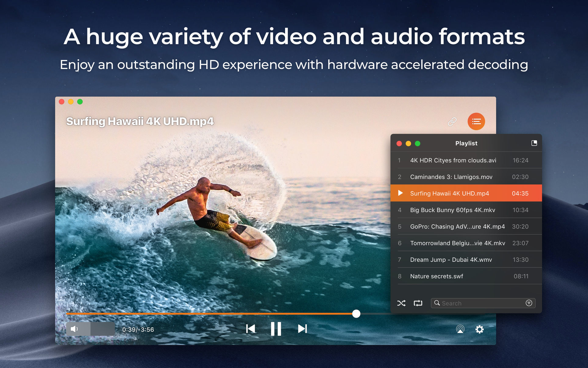Go back to the previous track

pyautogui.click(x=251, y=329)
